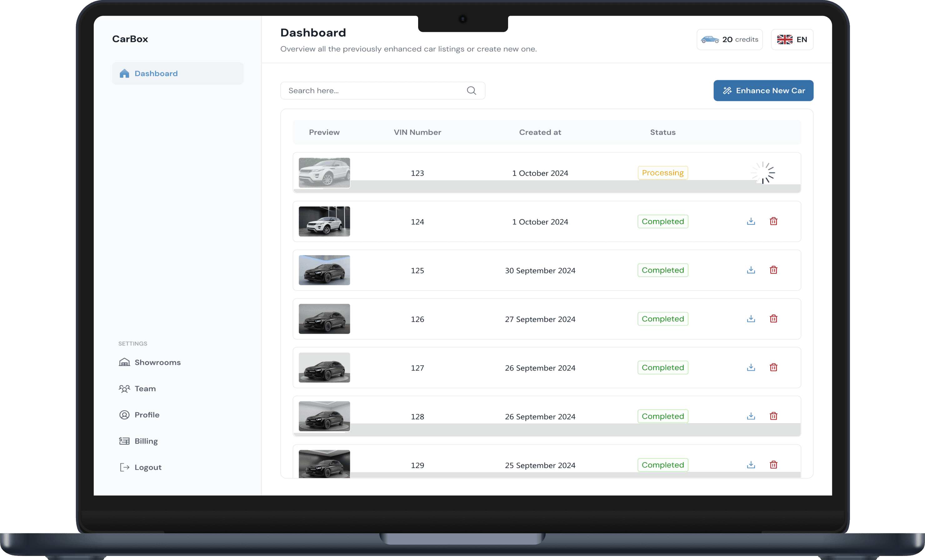
Task: Download the listing with VIN 124
Action: 751,221
